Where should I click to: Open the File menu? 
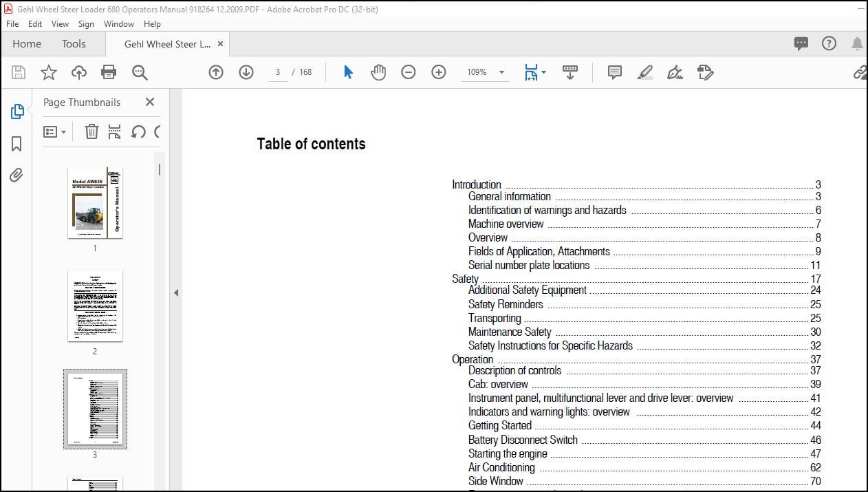pos(12,23)
